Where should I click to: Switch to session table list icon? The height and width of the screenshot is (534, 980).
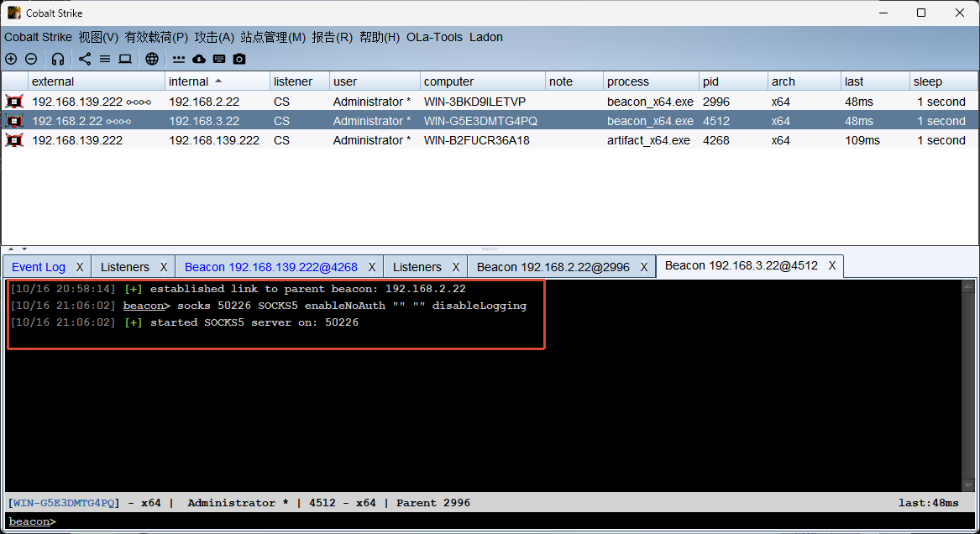[105, 59]
